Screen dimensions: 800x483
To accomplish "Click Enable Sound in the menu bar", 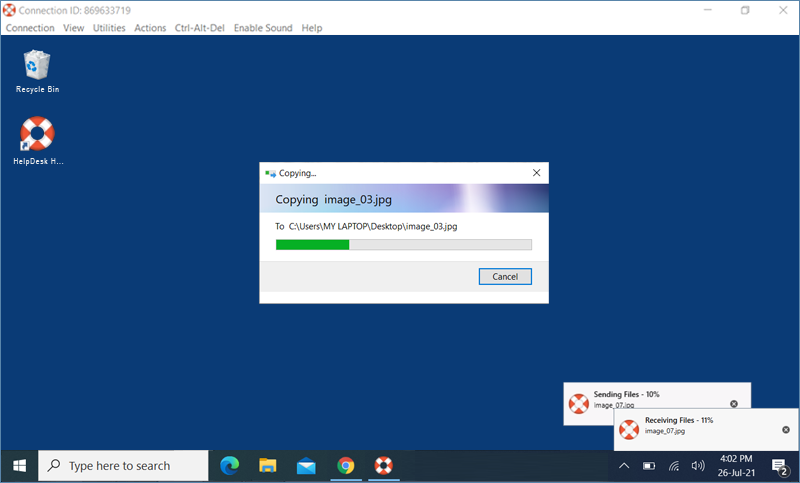I will [263, 28].
